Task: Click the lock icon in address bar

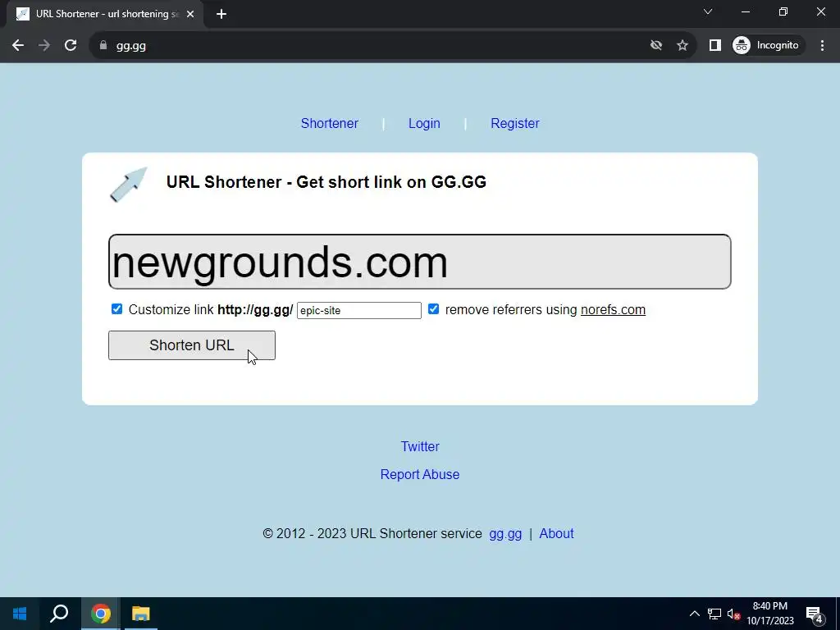Action: [x=103, y=46]
